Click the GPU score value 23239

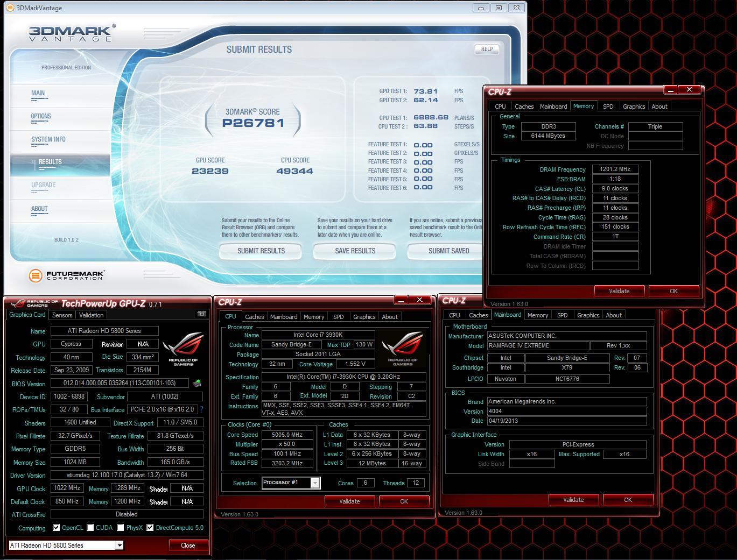[210, 171]
